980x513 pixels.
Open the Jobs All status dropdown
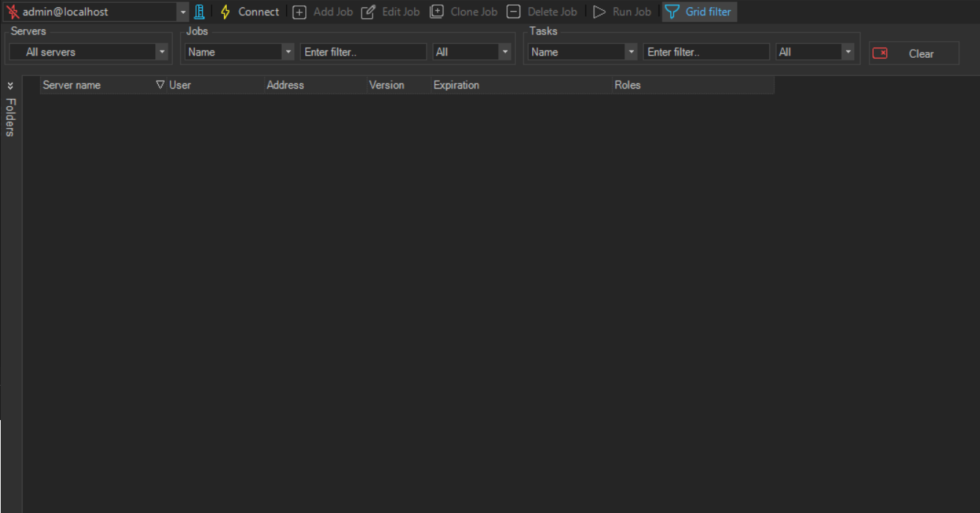504,52
